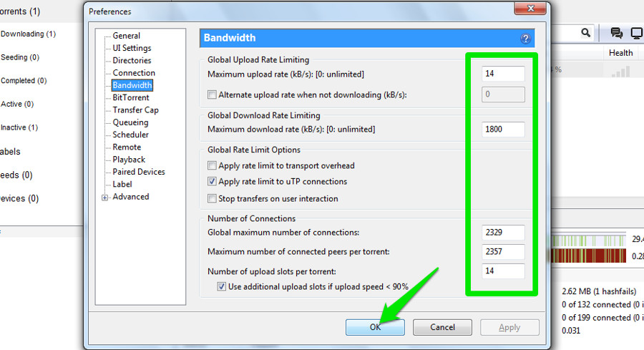Click the maximum upload rate field

coord(503,74)
